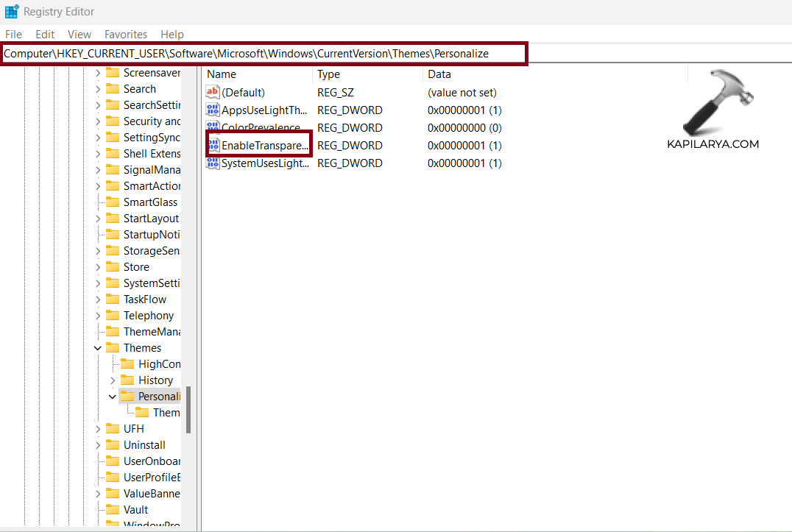Screen dimensions: 792x532
Task: Select the HighContrast folder icon under Themes
Action: tap(127, 363)
